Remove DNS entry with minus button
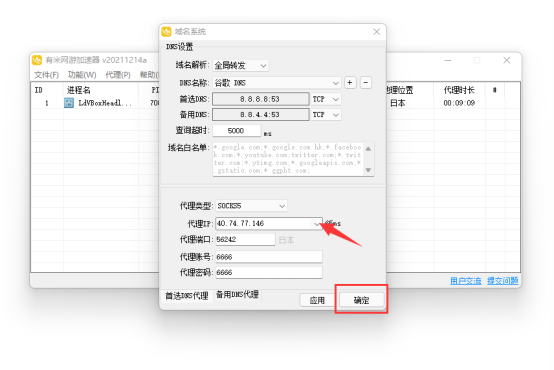Screen dimensions: 554x370 pyautogui.click(x=366, y=83)
